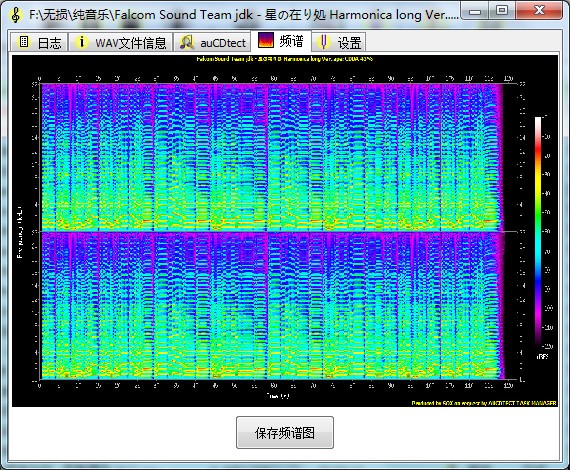Click the yellow info icon on WAV文件信息 tab
The height and width of the screenshot is (470, 570).
(x=81, y=42)
